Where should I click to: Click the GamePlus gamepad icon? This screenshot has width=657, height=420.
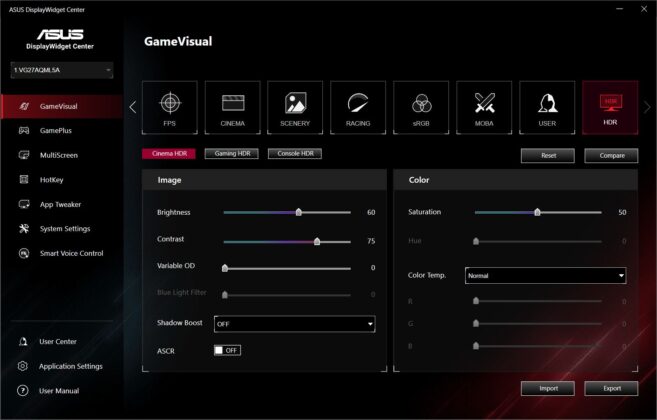24,130
